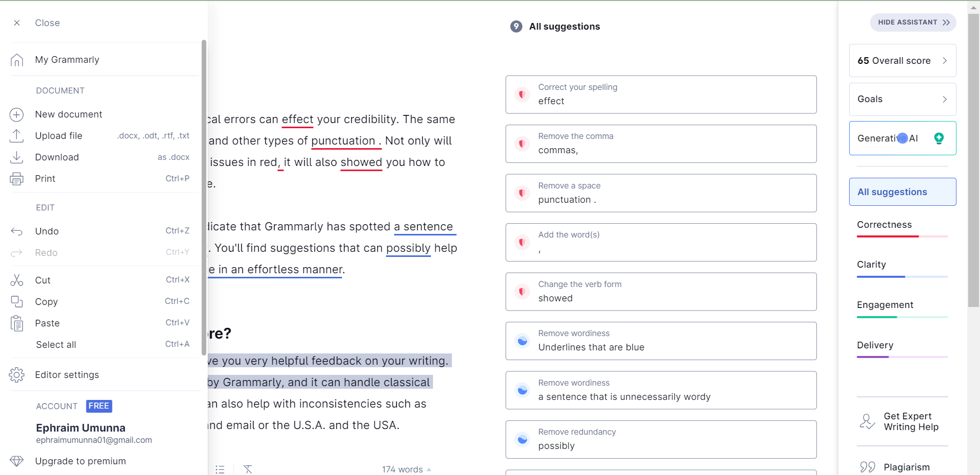Expand the 65 Overall score panel

(x=903, y=61)
